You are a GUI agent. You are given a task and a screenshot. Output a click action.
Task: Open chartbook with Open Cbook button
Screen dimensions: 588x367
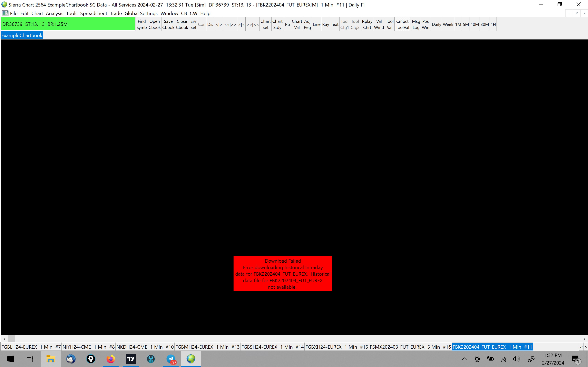click(155, 24)
